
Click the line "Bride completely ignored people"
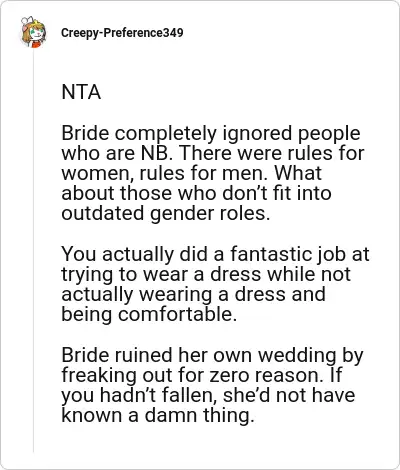pyautogui.click(x=211, y=134)
